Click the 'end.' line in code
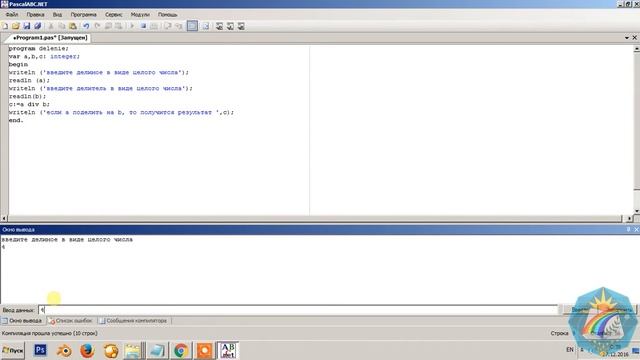Screen dimensions: 640x360 pyautogui.click(x=16, y=120)
